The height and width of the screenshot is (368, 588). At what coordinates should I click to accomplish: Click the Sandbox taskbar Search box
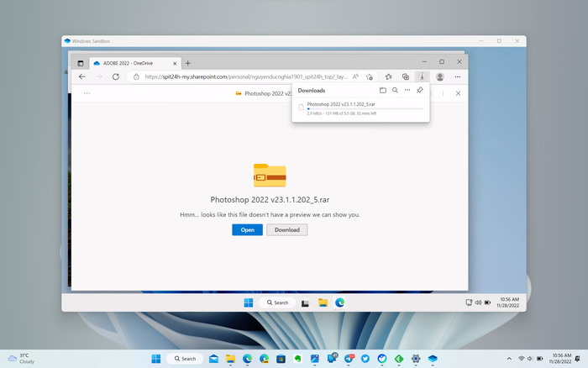(x=277, y=302)
